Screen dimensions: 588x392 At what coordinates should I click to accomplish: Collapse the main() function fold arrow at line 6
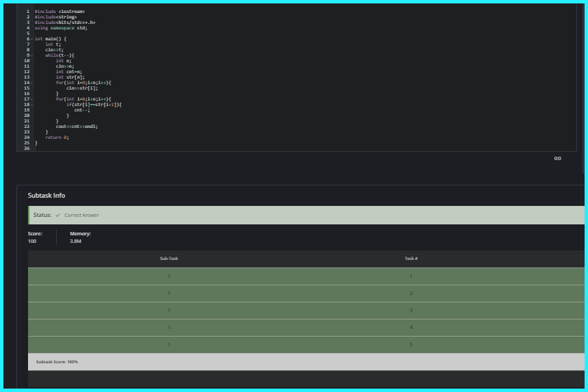32,39
